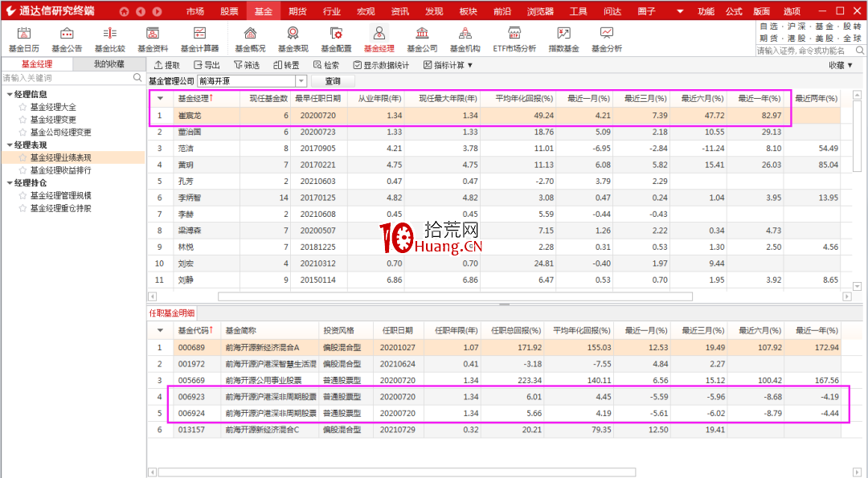Open the fund detail table column menu arrow
Image resolution: width=868 pixels, height=478 pixels.
(161, 330)
